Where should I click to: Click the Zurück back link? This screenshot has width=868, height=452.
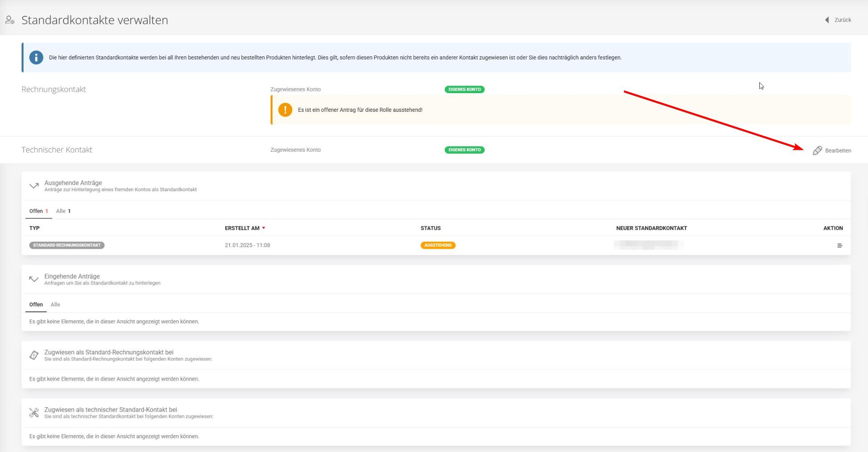(838, 20)
